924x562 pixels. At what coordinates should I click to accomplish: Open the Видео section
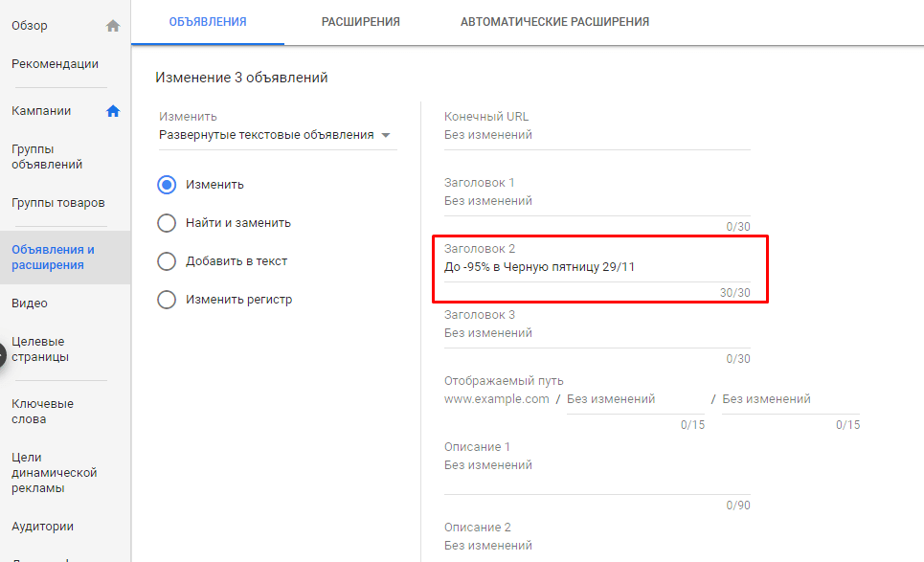coord(30,303)
